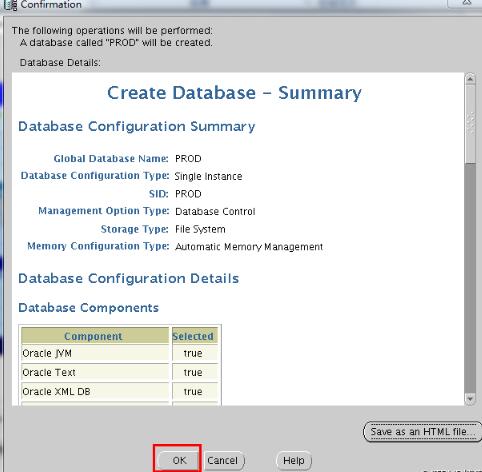
Task: Click the Oracle JVM row
Action: point(119,353)
